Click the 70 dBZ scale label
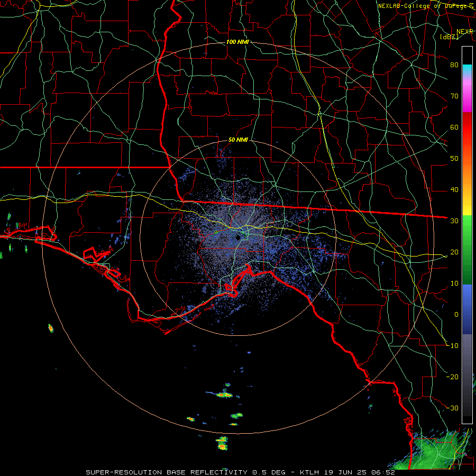Image resolution: width=476 pixels, height=476 pixels. (x=454, y=96)
